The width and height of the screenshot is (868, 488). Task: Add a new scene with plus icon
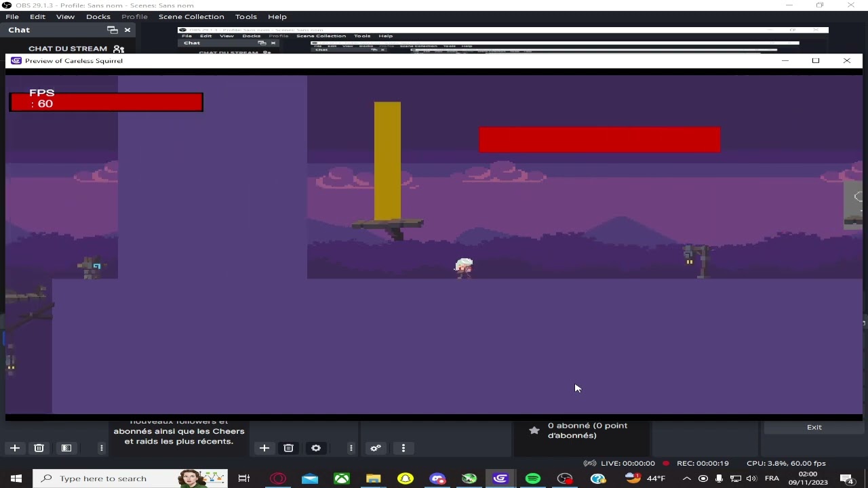pos(15,448)
